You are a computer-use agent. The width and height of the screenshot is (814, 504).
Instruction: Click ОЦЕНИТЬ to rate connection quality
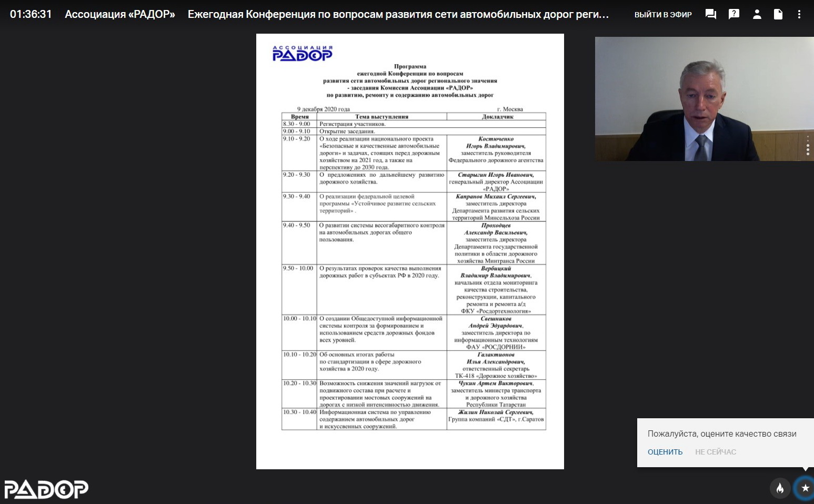[665, 452]
